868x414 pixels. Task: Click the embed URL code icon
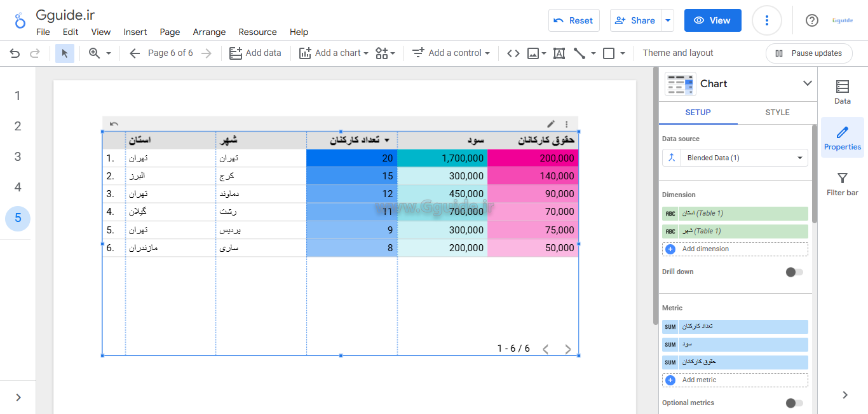tap(513, 53)
